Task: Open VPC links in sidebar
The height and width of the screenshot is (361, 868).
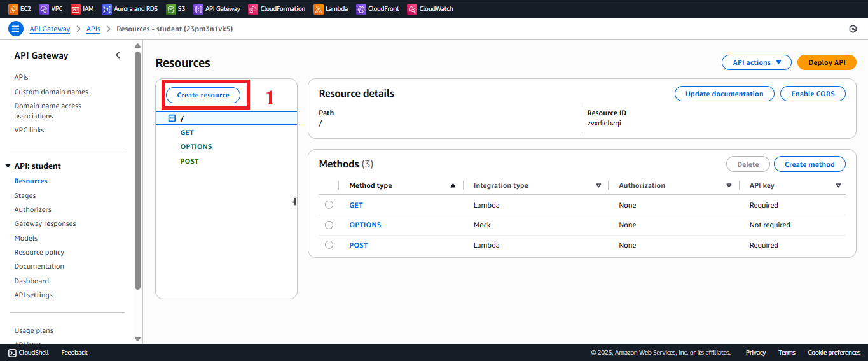Action: coord(29,130)
